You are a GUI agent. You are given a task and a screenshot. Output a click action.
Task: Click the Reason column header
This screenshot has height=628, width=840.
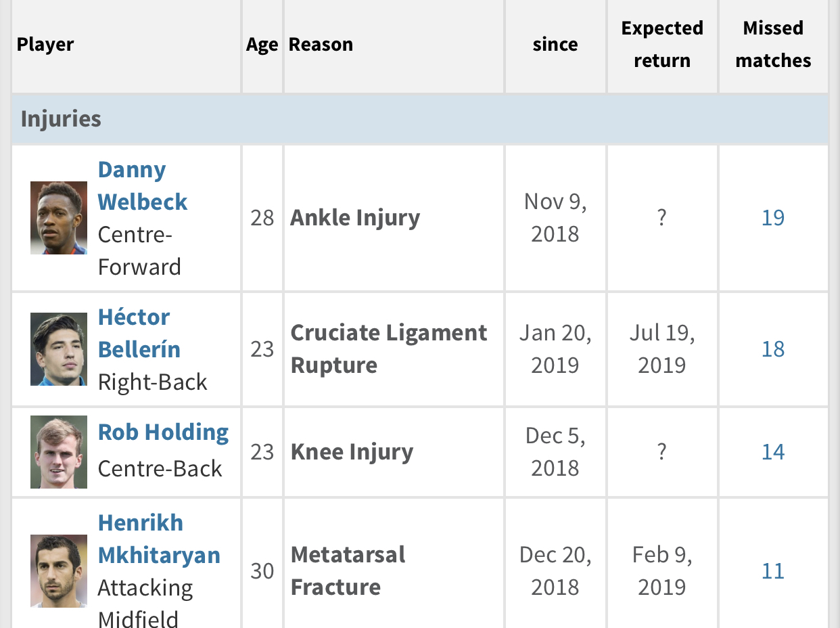coord(321,45)
